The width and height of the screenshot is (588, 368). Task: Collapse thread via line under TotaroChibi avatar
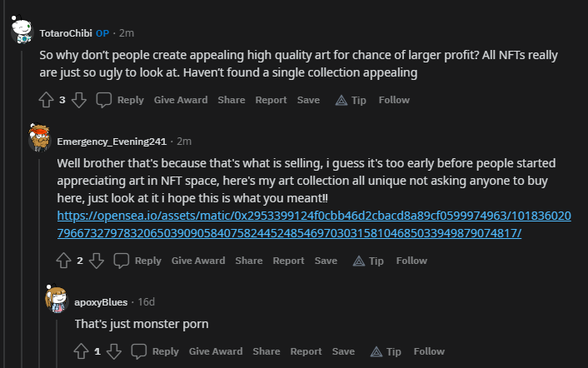coord(22,206)
